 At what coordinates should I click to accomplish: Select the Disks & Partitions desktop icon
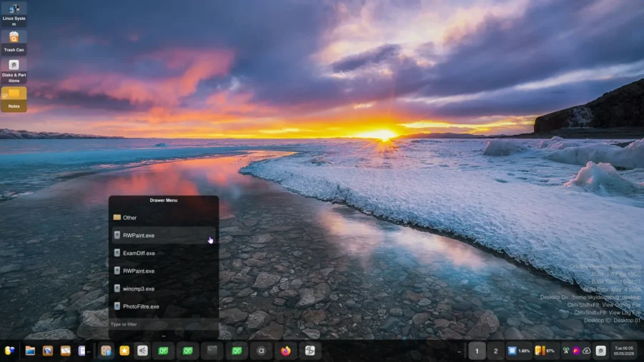click(14, 71)
